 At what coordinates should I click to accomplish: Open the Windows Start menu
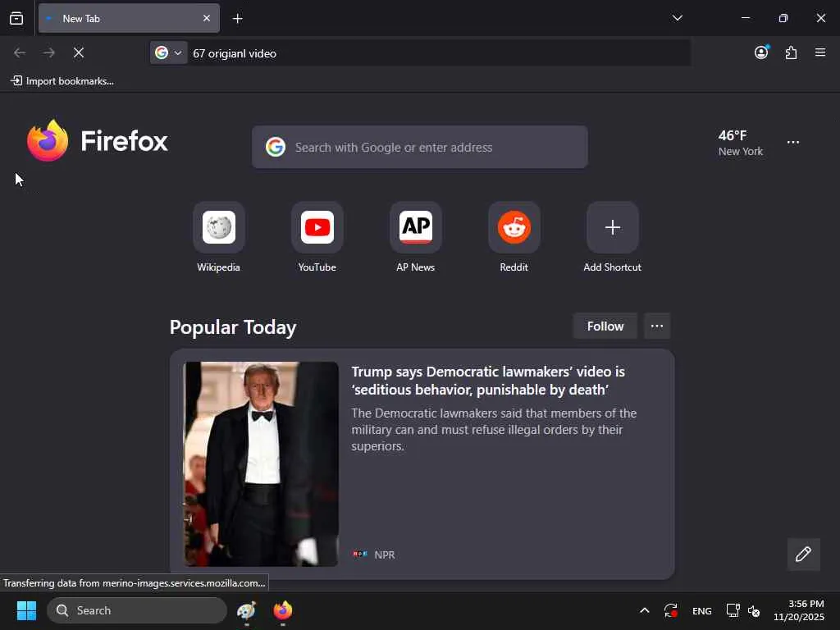point(27,610)
